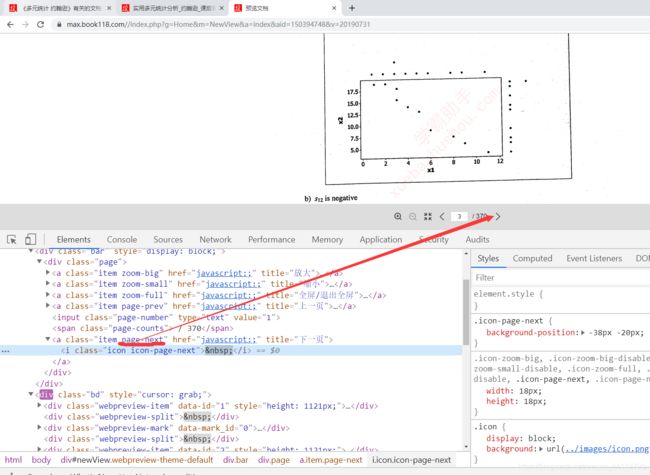This screenshot has width=650, height=475.
Task: Collapse the item page-next anchor node
Action: coord(48,339)
